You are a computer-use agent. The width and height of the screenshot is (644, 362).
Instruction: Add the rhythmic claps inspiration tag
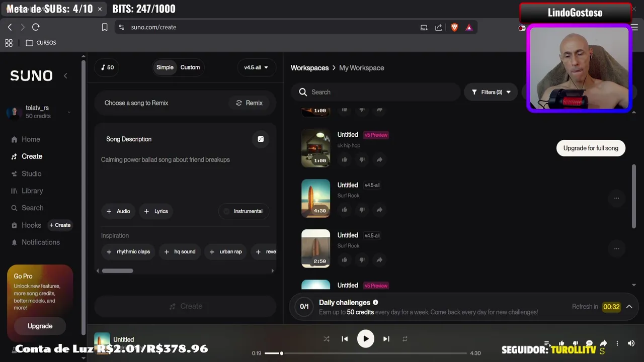(x=128, y=252)
